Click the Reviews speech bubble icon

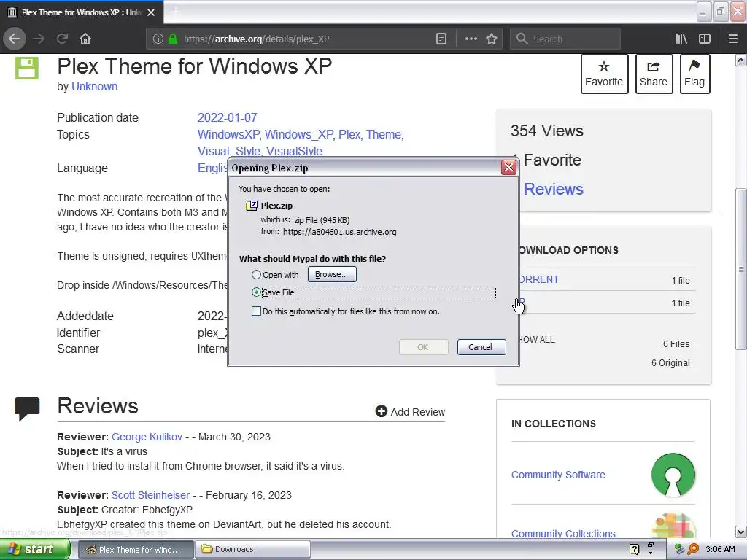tap(27, 408)
